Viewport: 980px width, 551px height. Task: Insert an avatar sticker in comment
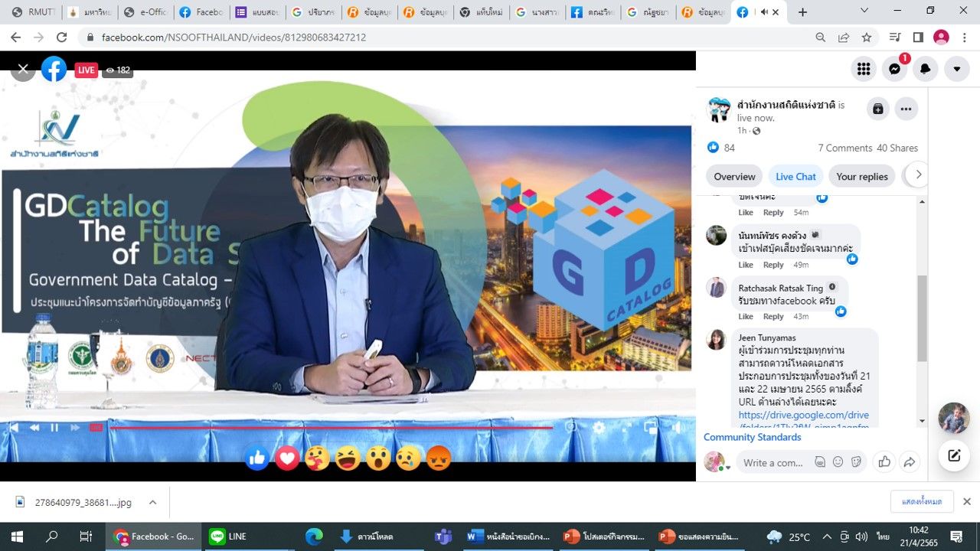click(820, 462)
